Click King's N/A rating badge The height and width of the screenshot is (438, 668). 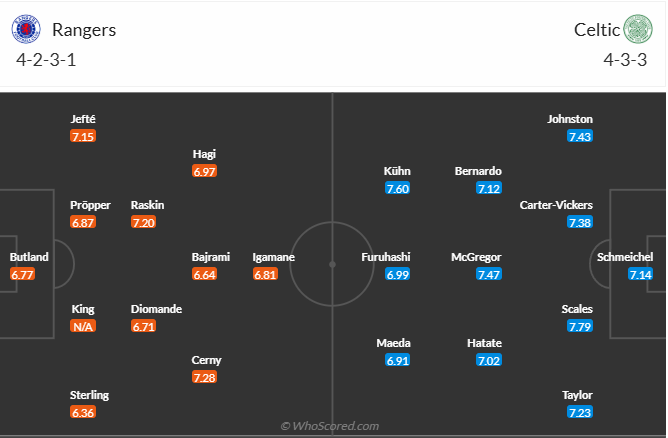(83, 326)
